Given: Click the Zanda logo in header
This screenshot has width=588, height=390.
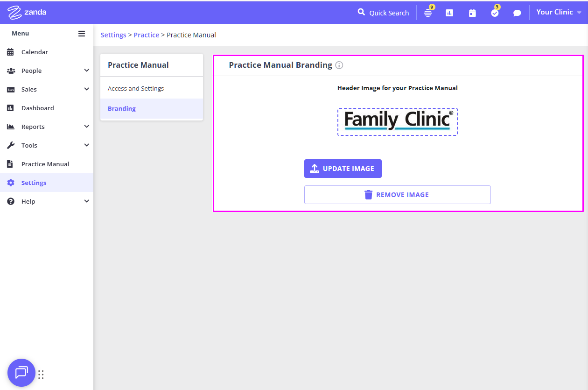Looking at the screenshot, I should pyautogui.click(x=27, y=13).
